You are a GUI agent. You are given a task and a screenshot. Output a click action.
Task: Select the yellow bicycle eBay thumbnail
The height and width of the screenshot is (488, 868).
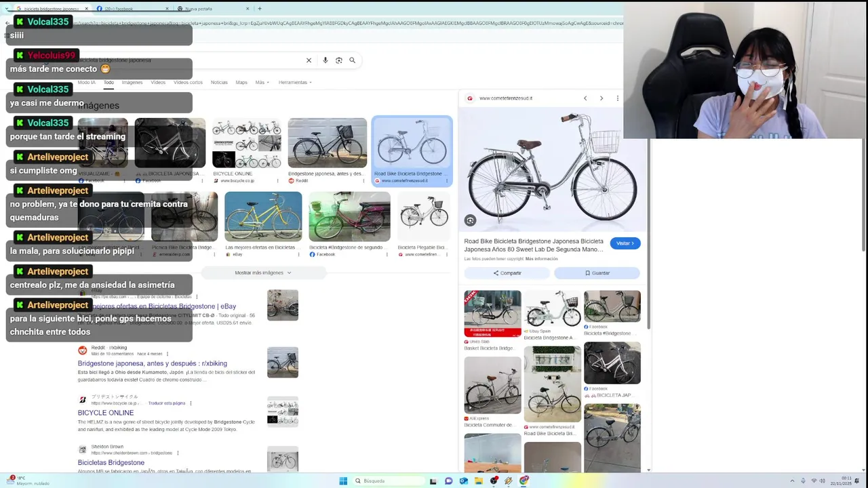pyautogui.click(x=263, y=216)
